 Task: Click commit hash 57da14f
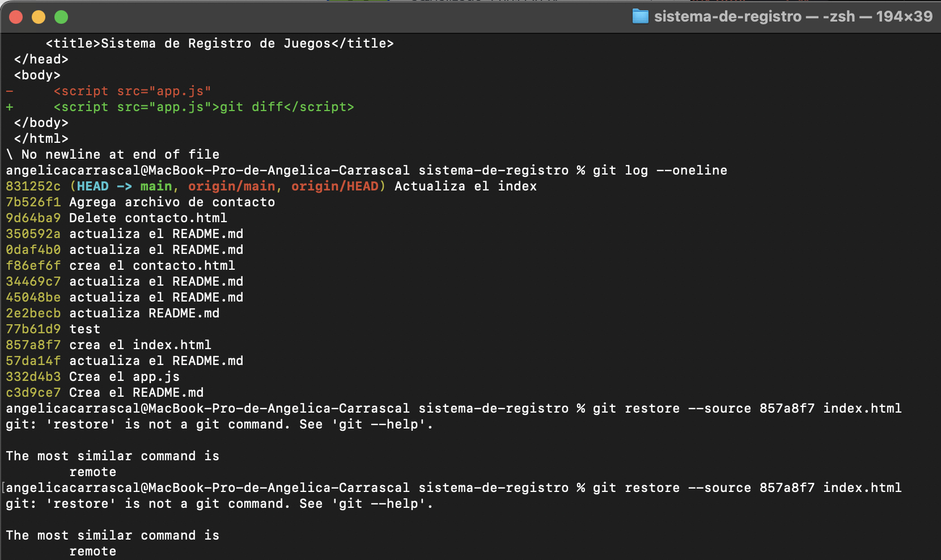33,361
